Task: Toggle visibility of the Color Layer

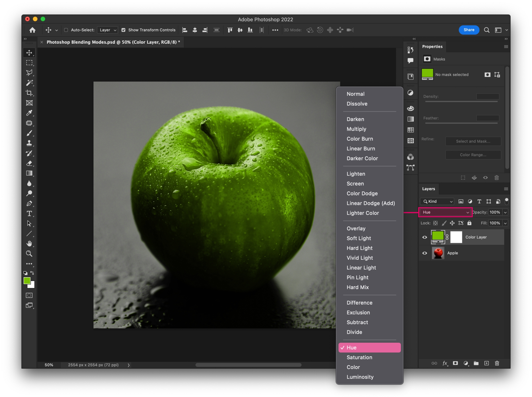Action: point(425,237)
